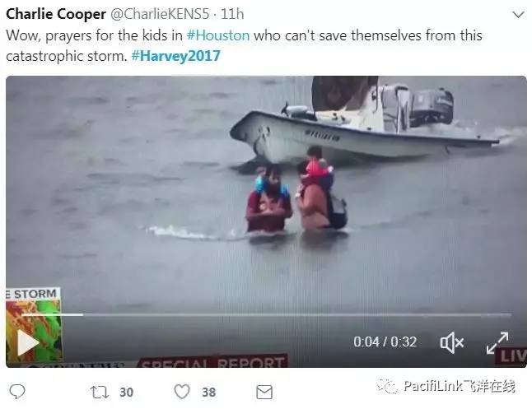Open the #Houston hashtag link
Image resolution: width=532 pixels, height=409 pixels.
[x=218, y=35]
